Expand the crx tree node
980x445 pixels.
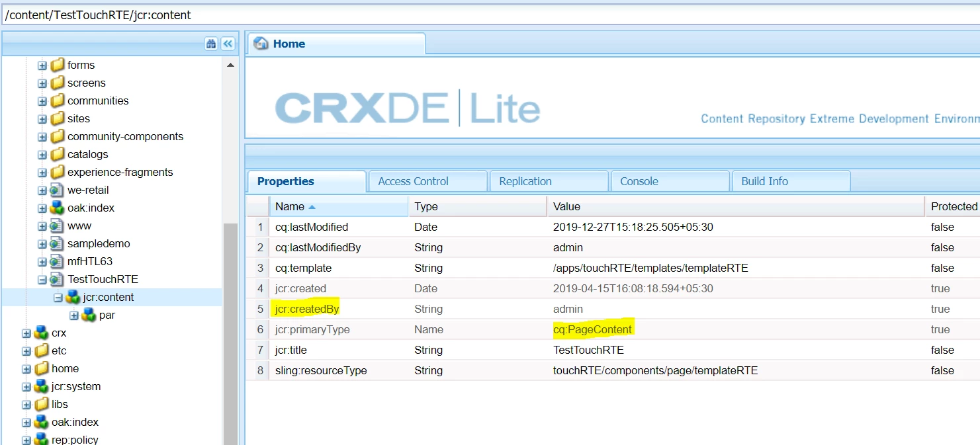click(x=26, y=333)
